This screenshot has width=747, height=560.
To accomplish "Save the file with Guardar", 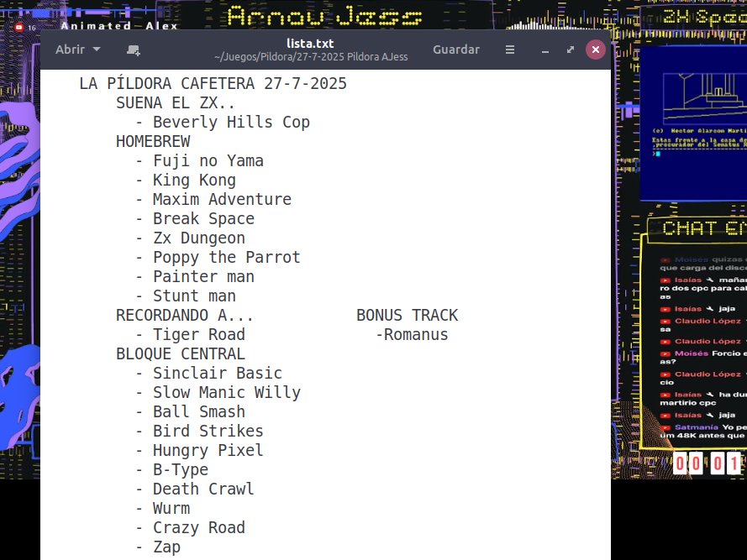I will [456, 50].
